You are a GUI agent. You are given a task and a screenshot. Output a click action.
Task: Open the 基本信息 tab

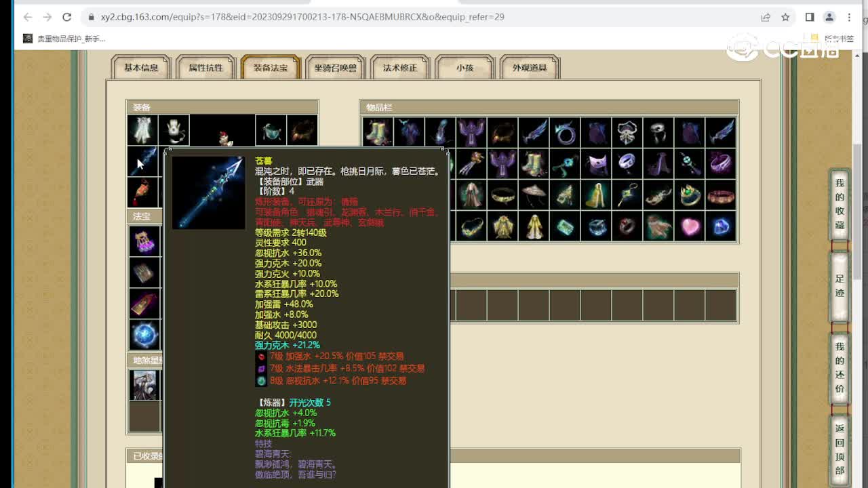coord(141,68)
